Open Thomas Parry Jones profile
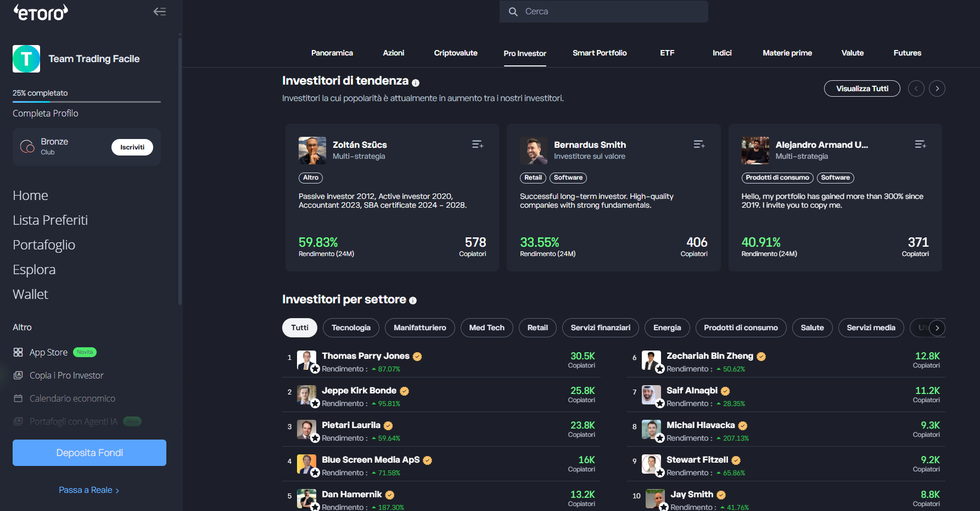 coord(366,356)
